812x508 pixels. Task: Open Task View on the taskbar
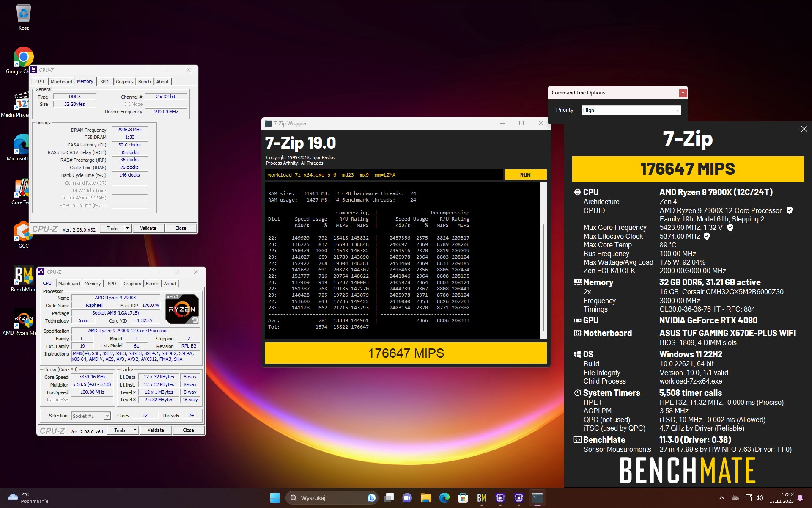point(389,498)
